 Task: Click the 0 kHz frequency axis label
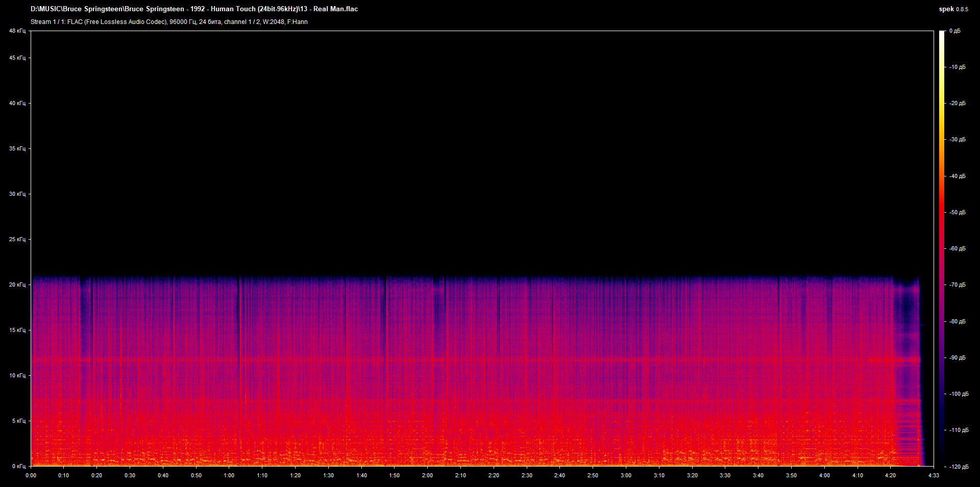[19, 466]
